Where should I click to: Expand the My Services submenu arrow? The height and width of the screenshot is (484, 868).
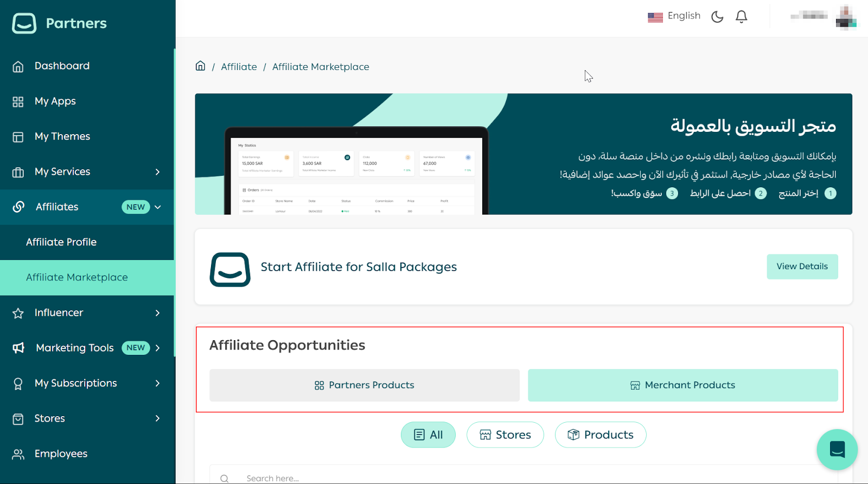(157, 172)
